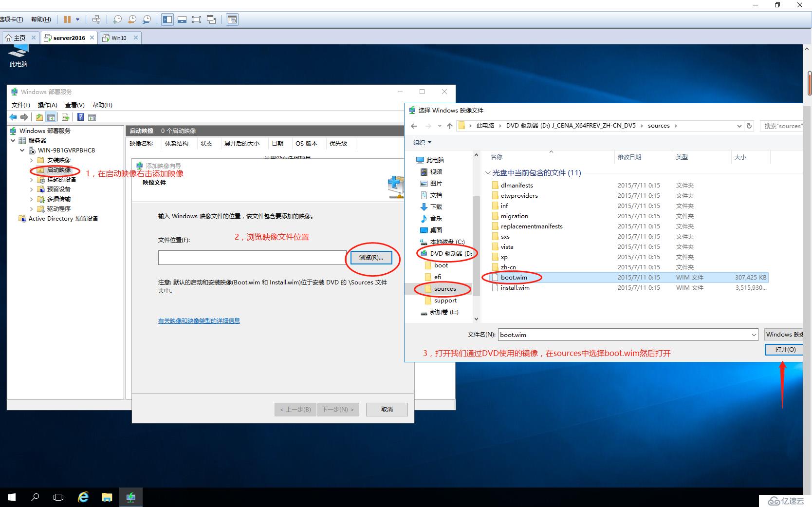Open 操作(A) menu in Windows 部署服务

click(48, 105)
